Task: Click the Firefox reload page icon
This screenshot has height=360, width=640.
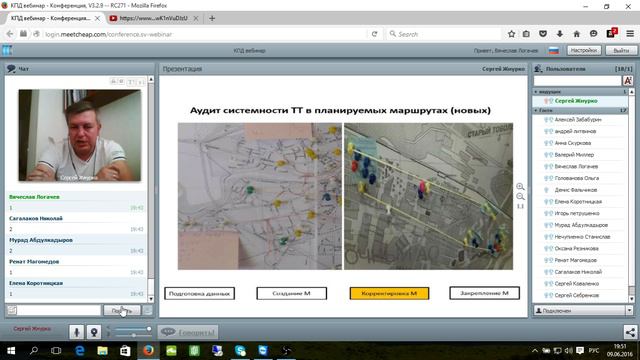Action: click(x=374, y=34)
